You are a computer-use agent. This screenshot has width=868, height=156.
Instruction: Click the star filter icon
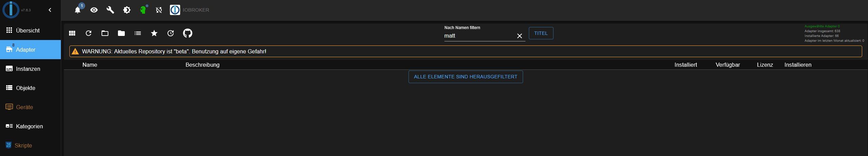point(154,33)
